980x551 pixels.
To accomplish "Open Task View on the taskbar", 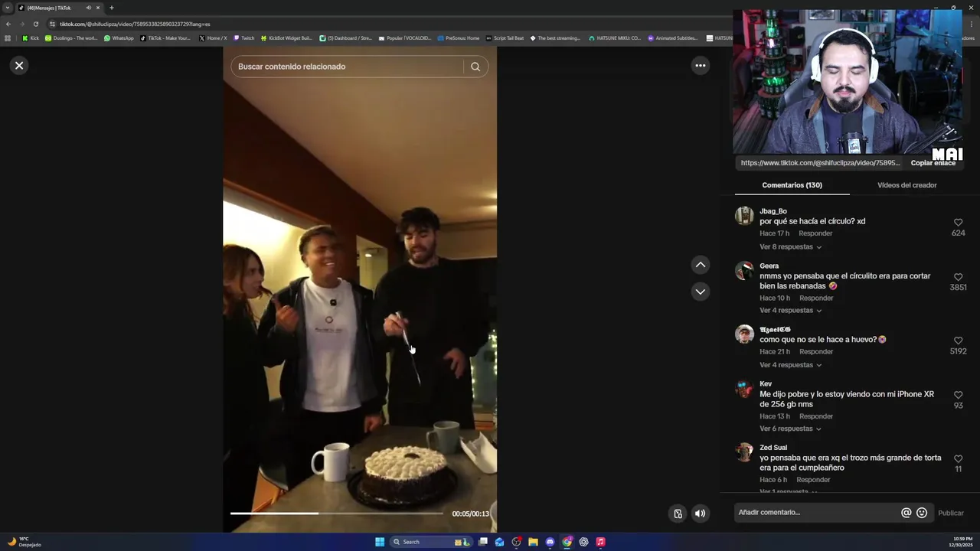I will 483,542.
